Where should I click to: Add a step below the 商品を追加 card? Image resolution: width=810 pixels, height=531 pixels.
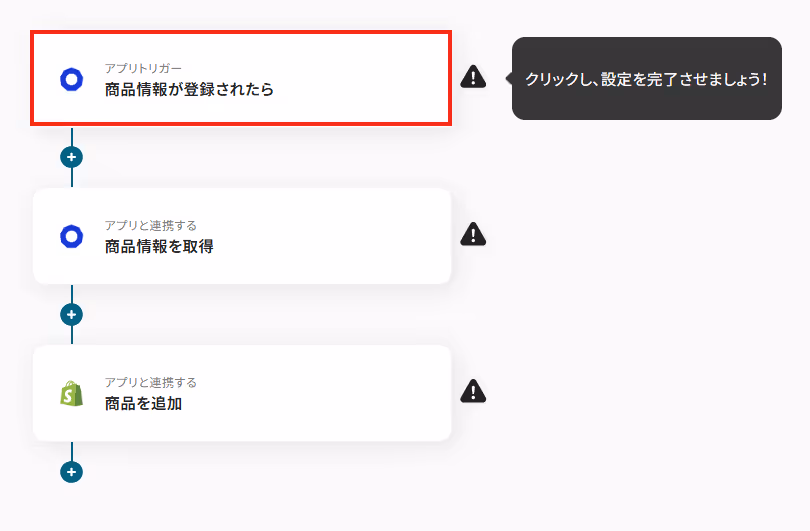pos(71,472)
